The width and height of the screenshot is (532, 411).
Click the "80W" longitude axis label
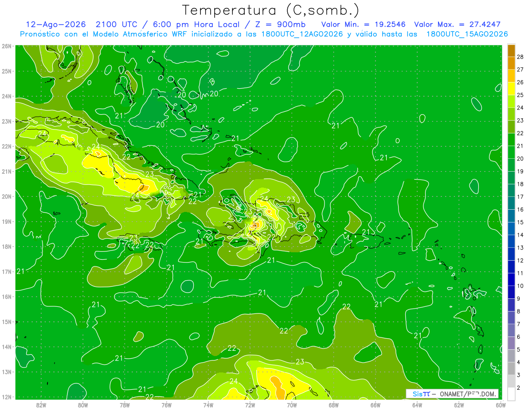[83, 404]
